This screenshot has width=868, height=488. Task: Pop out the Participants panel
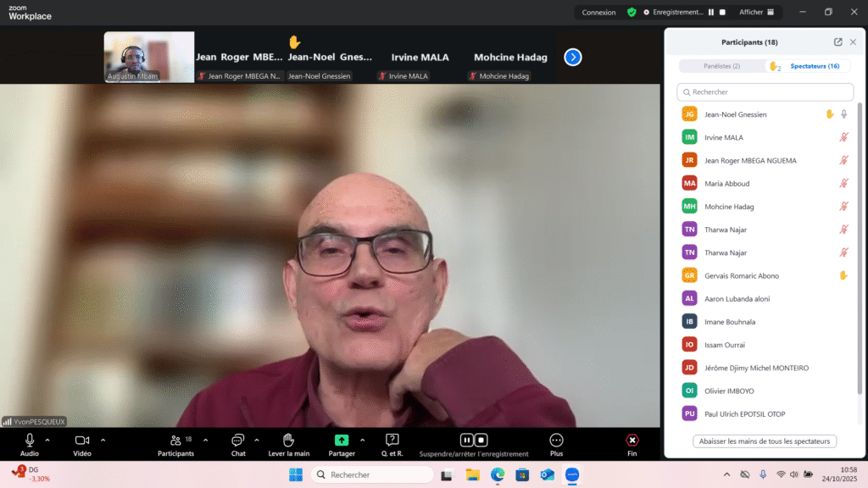[x=837, y=42]
